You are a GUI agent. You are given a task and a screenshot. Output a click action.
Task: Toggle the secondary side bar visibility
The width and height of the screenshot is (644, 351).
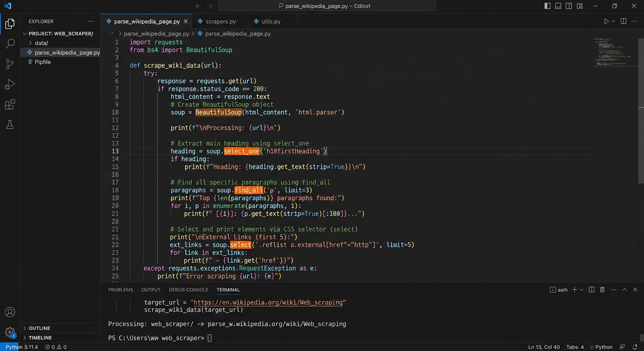(569, 6)
